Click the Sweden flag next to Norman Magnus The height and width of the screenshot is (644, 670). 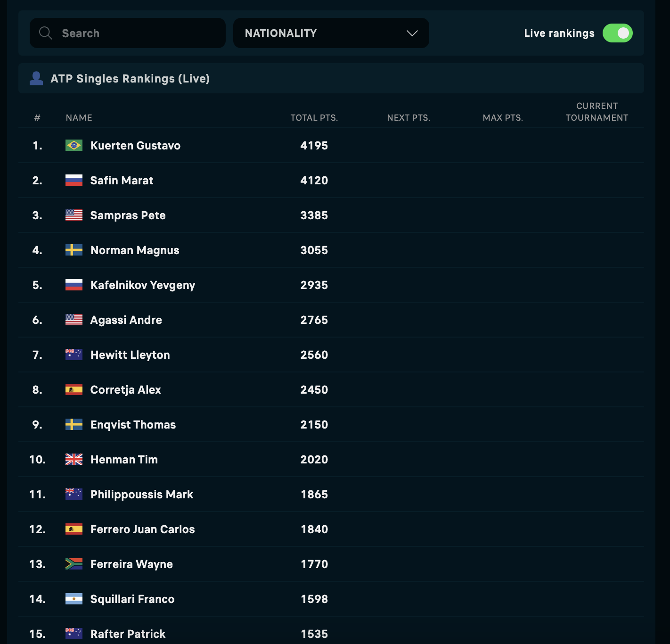[x=74, y=250]
